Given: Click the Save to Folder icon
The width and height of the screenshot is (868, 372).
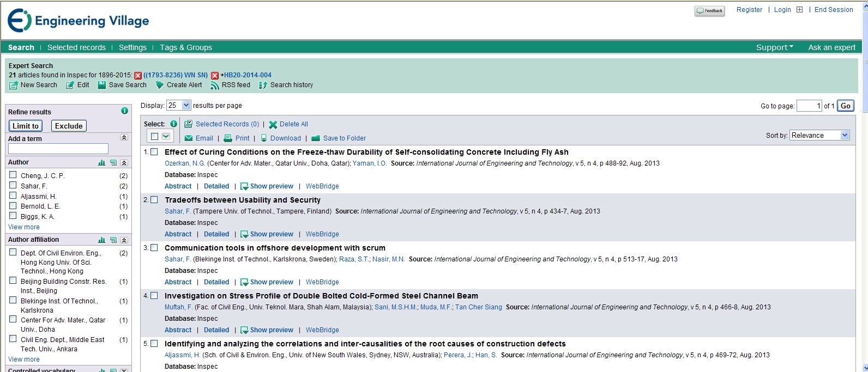Looking at the screenshot, I should pos(316,138).
